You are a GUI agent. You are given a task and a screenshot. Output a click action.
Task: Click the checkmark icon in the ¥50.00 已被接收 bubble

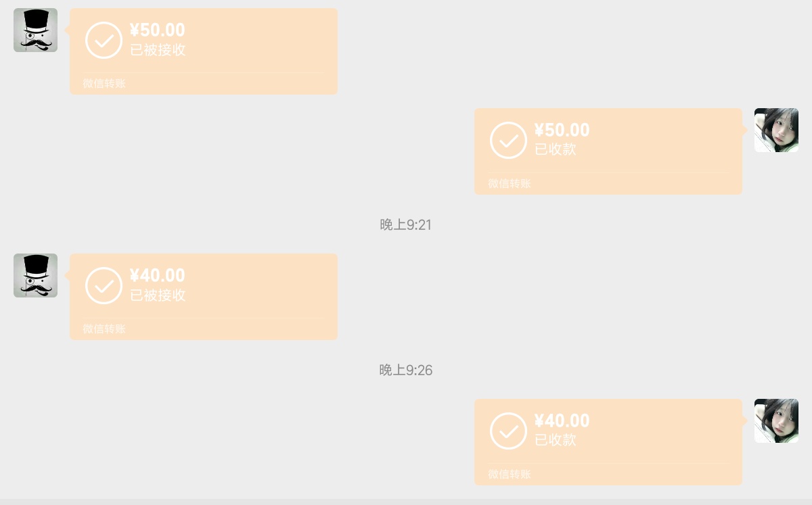(104, 40)
